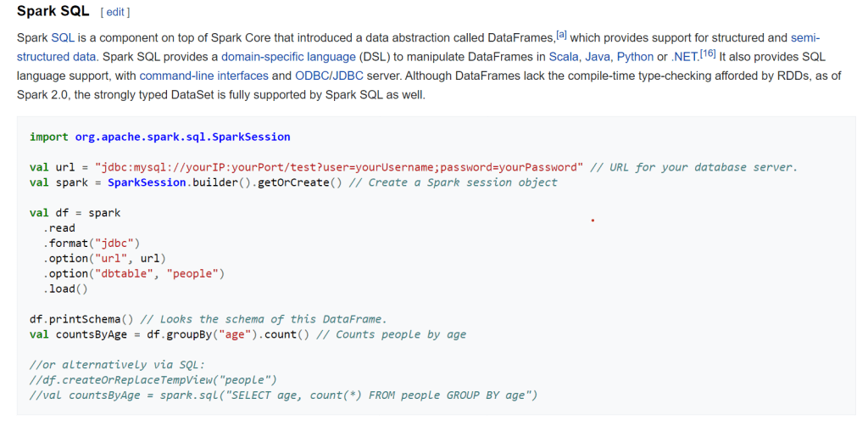
Task: Follow the command-line interfaces link
Action: 203,76
